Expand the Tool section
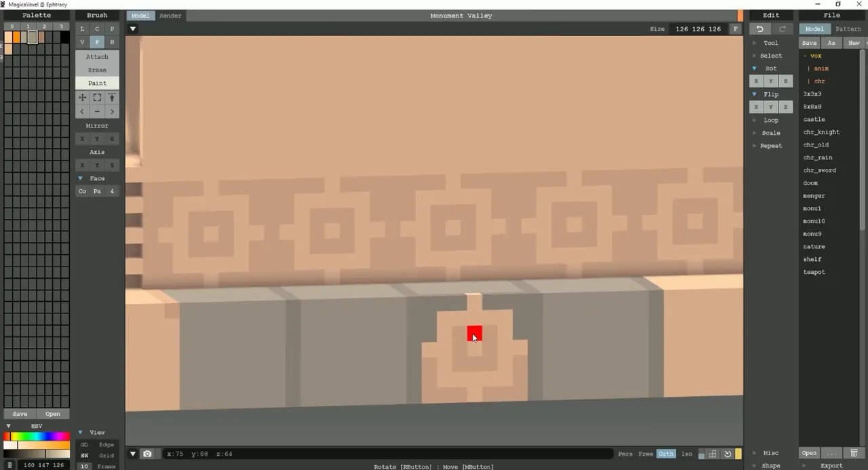Viewport: 868px width, 470px height. pyautogui.click(x=754, y=43)
